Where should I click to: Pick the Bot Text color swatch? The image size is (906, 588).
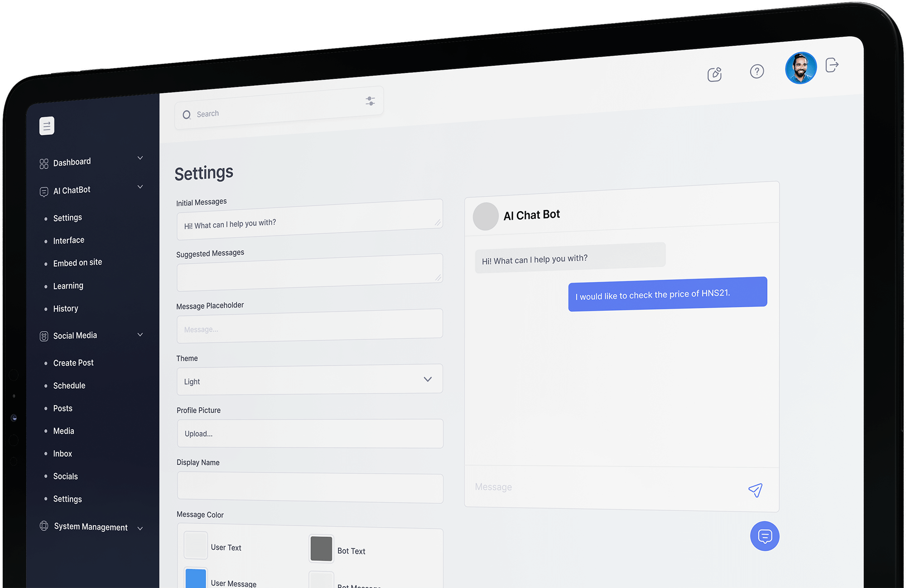[322, 549]
